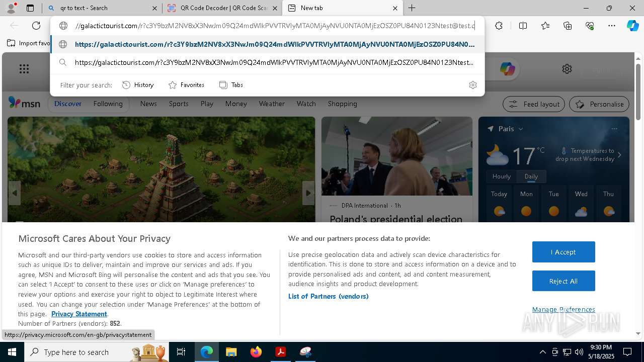The height and width of the screenshot is (362, 644).
Task: Select Discover feed tab
Action: (68, 104)
